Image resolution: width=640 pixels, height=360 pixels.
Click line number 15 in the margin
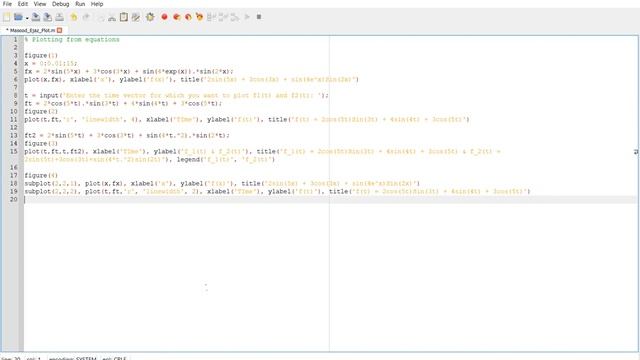(14, 151)
